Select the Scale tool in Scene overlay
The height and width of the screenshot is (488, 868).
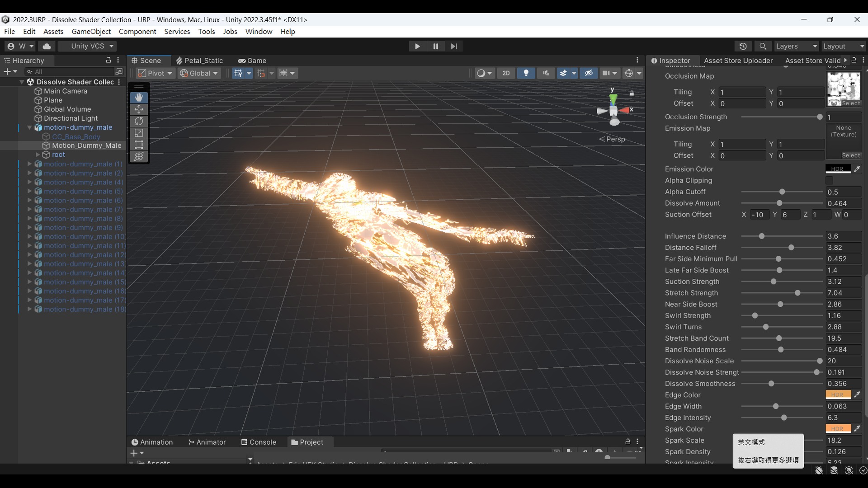(139, 133)
